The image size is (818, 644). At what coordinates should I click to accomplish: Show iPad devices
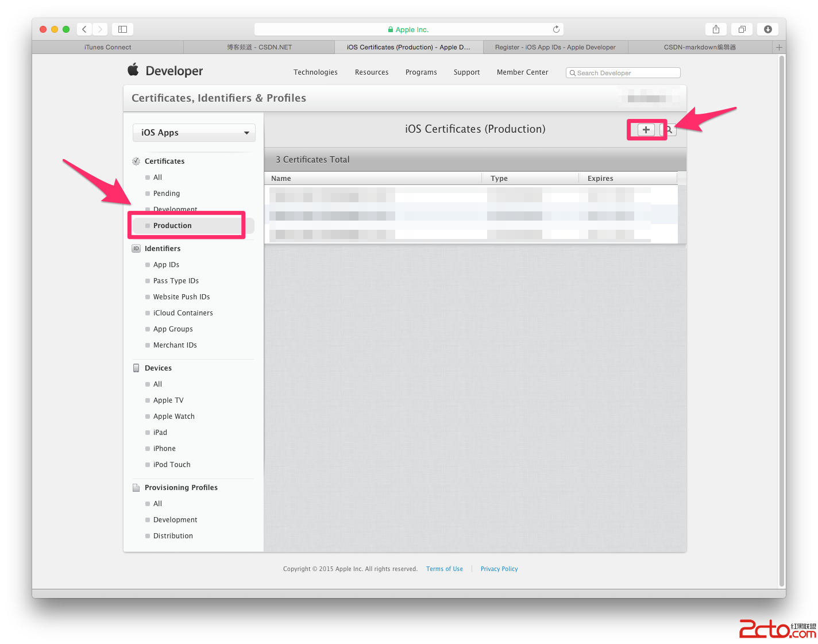[x=160, y=433]
